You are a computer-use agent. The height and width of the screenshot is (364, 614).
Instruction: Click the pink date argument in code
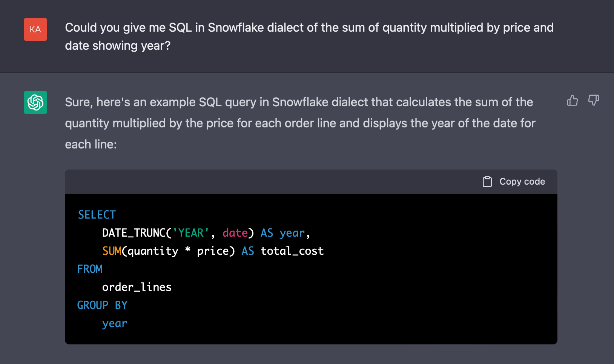pyautogui.click(x=235, y=233)
